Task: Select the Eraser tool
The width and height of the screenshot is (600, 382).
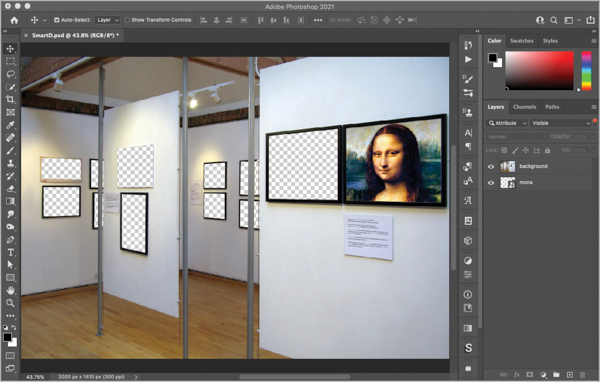Action: pyautogui.click(x=10, y=188)
